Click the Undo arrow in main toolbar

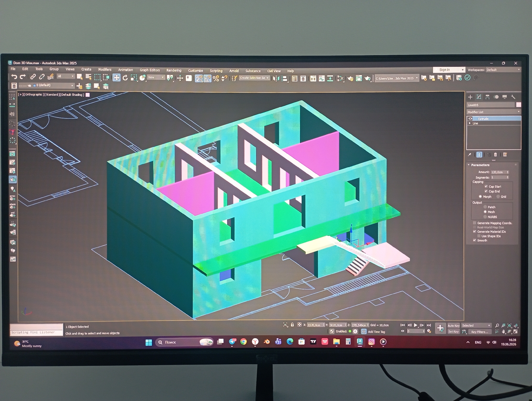coord(14,77)
